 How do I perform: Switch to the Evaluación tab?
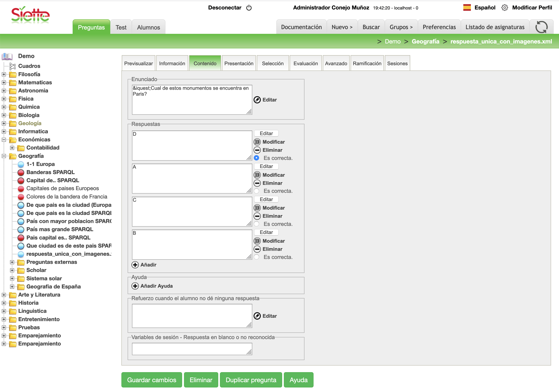point(305,64)
